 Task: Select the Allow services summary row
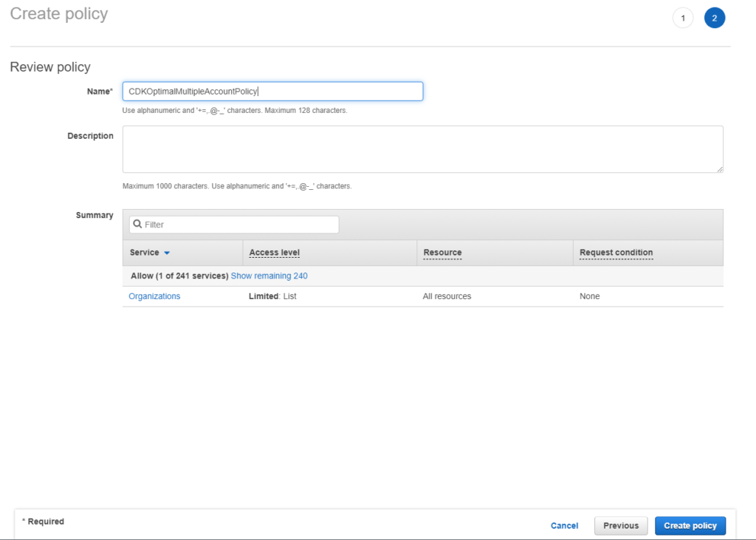(177, 275)
